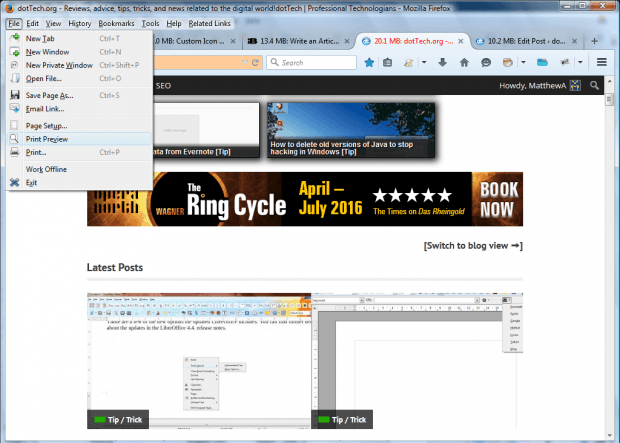This screenshot has height=443, width=620.
Task: Select Work Offline menu entry
Action: [79, 169]
